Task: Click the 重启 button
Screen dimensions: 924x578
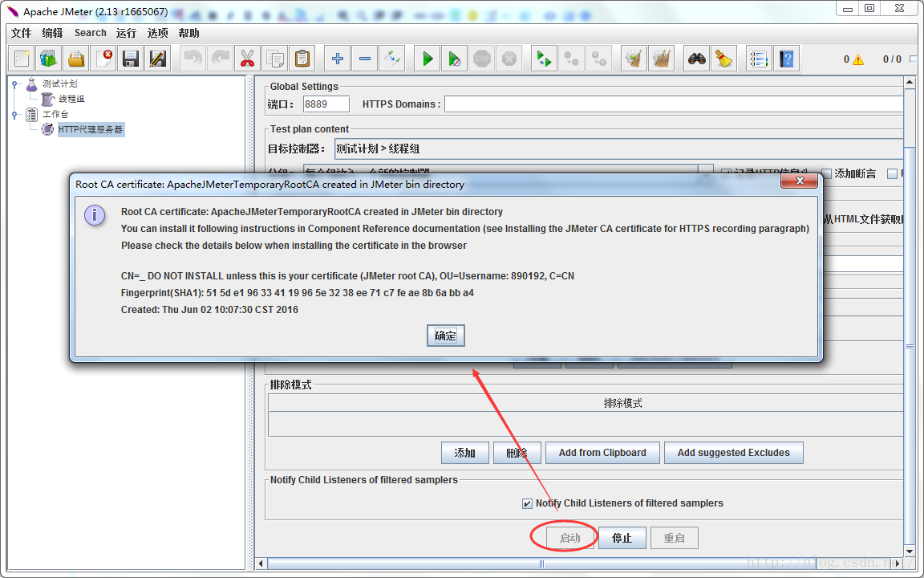Action: coord(674,538)
